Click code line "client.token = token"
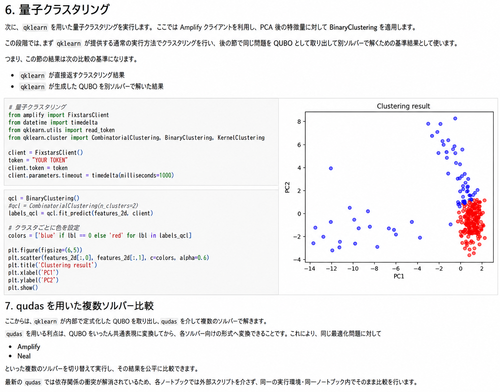Screen dimensions: 500x392 click(38, 168)
